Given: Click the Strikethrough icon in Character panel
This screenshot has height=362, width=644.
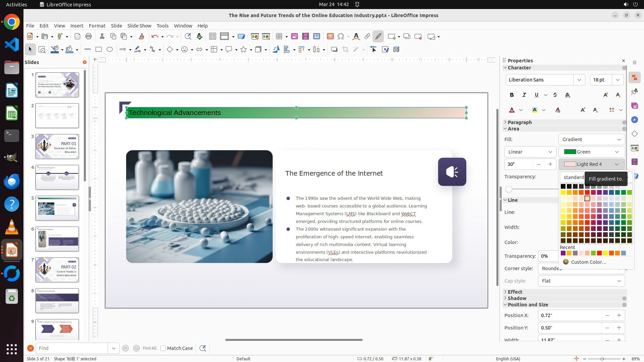Looking at the screenshot, I should [555, 95].
